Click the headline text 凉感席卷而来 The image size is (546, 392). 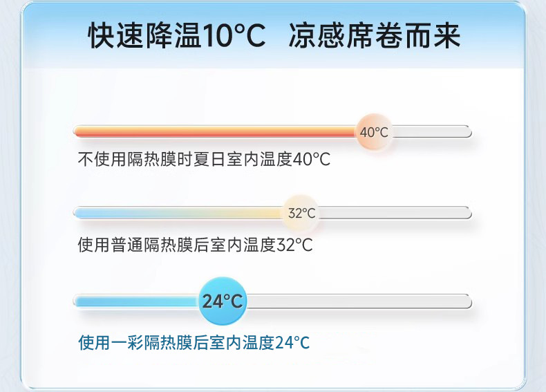[x=375, y=35]
